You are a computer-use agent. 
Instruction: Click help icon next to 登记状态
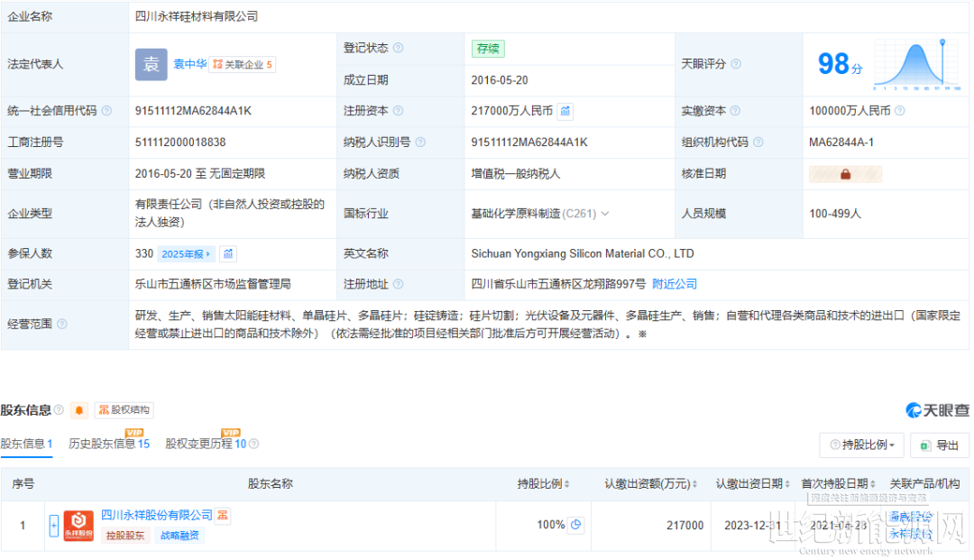[399, 48]
